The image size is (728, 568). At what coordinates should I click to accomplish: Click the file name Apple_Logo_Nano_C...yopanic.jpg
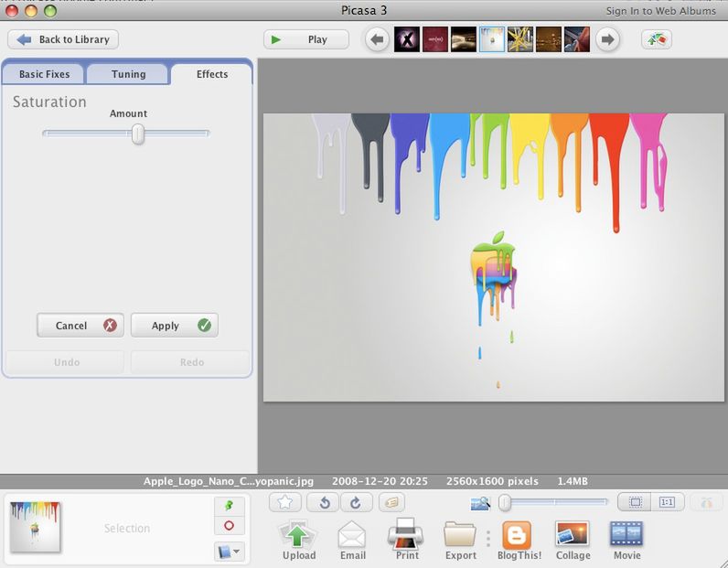[229, 481]
